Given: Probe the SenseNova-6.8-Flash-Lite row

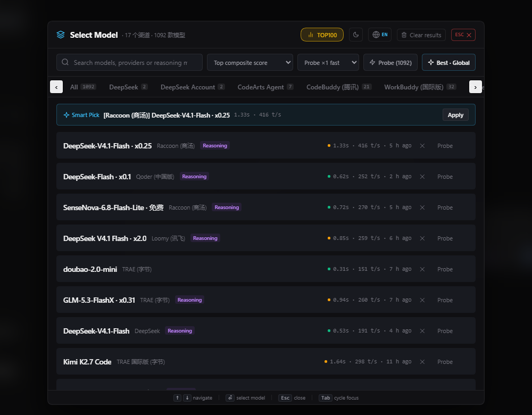Looking at the screenshot, I should point(445,207).
